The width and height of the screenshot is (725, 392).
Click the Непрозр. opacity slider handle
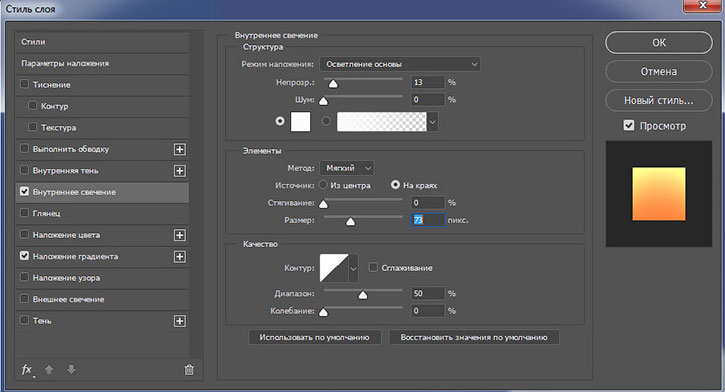tap(333, 84)
